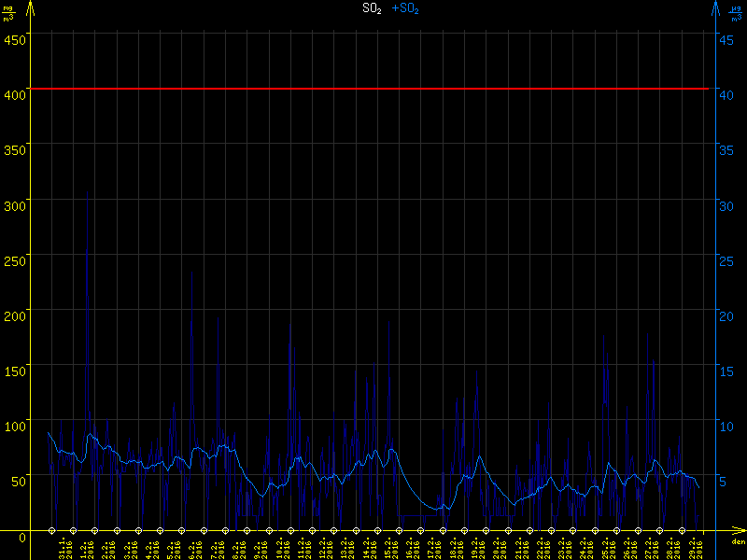
Task: Click the blue unit label at top right
Action: pyautogui.click(x=737, y=14)
